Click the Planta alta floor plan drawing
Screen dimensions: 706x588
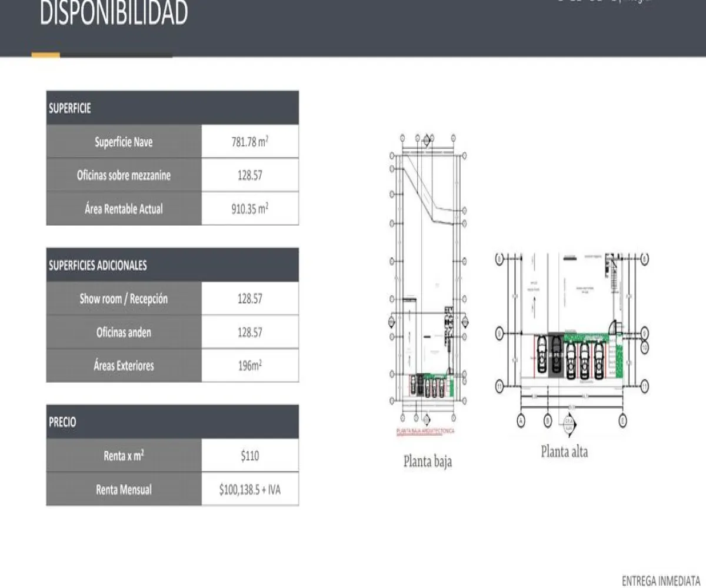click(572, 341)
